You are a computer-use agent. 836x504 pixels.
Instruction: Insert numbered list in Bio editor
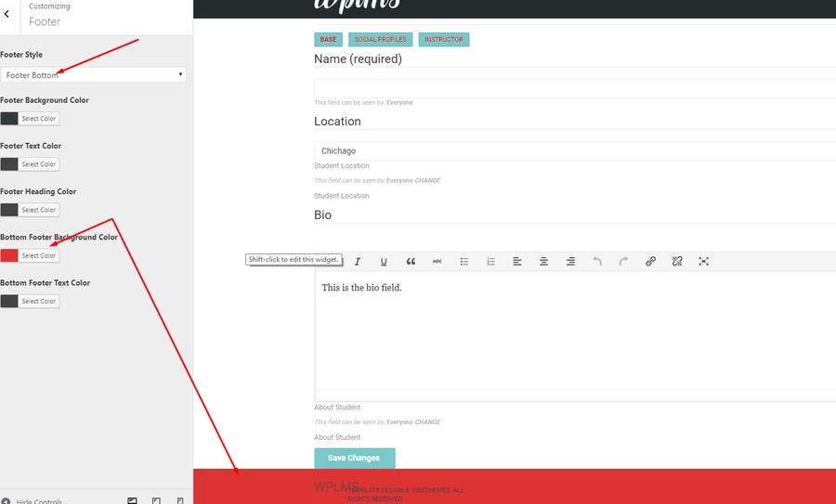pyautogui.click(x=490, y=261)
